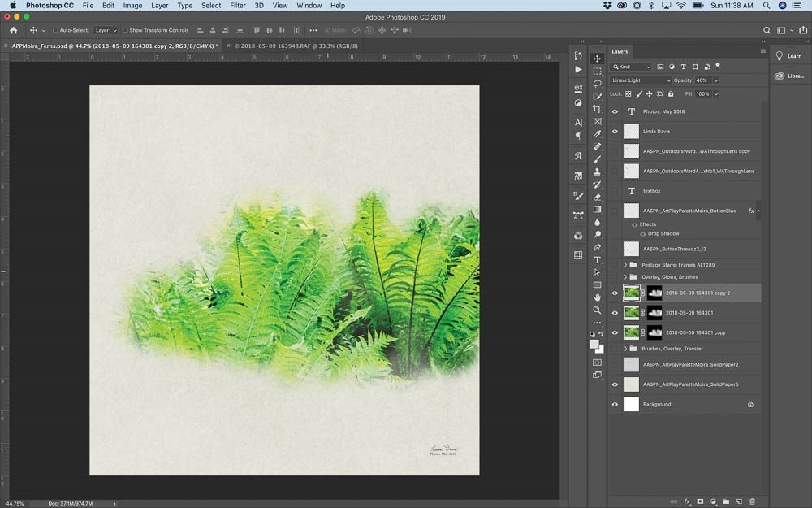Select the Clone Stamp tool

click(597, 172)
